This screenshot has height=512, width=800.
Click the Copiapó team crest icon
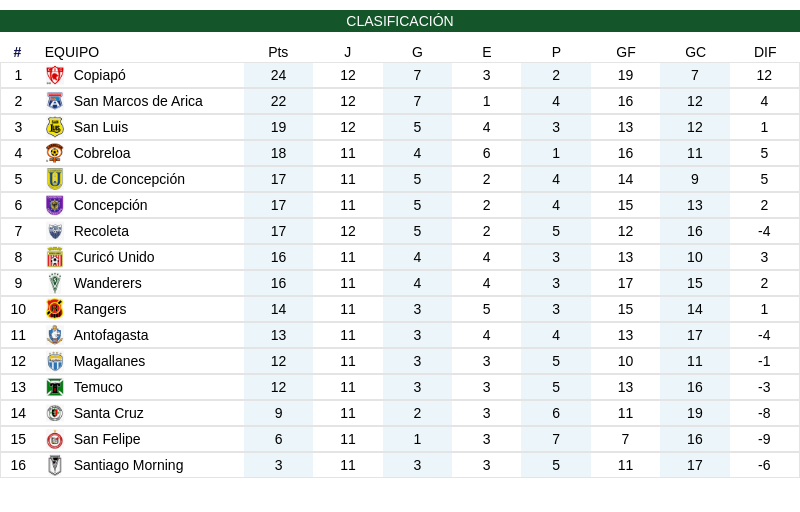[55, 75]
